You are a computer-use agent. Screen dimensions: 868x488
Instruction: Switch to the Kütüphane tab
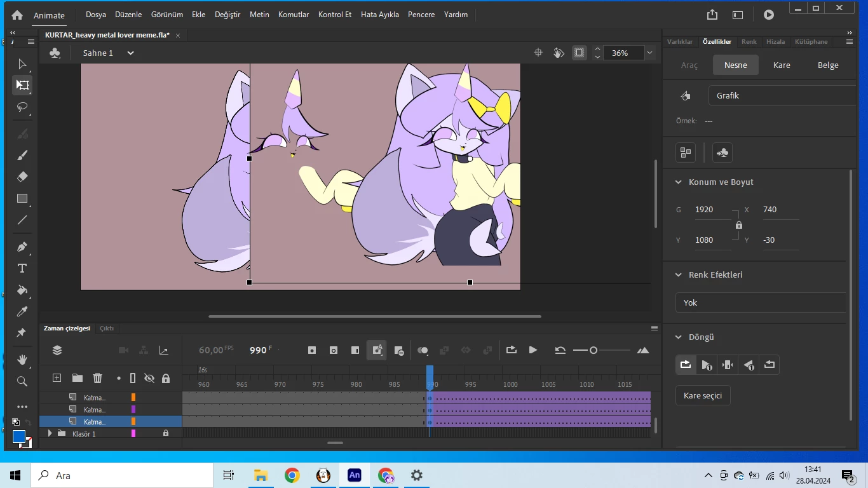pyautogui.click(x=811, y=41)
